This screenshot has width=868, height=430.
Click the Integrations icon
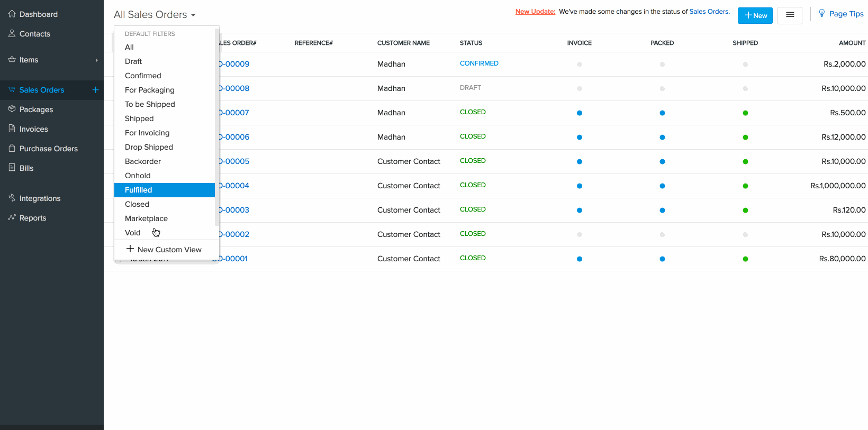tap(12, 198)
